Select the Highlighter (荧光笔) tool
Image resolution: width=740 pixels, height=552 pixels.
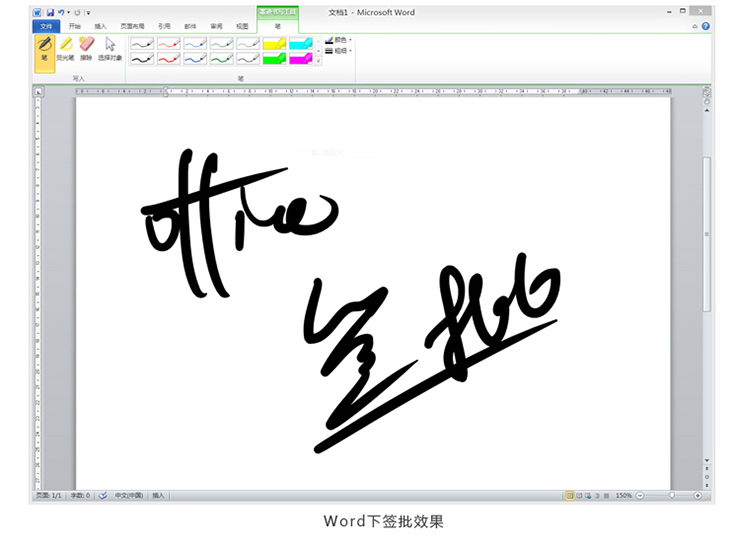65,49
